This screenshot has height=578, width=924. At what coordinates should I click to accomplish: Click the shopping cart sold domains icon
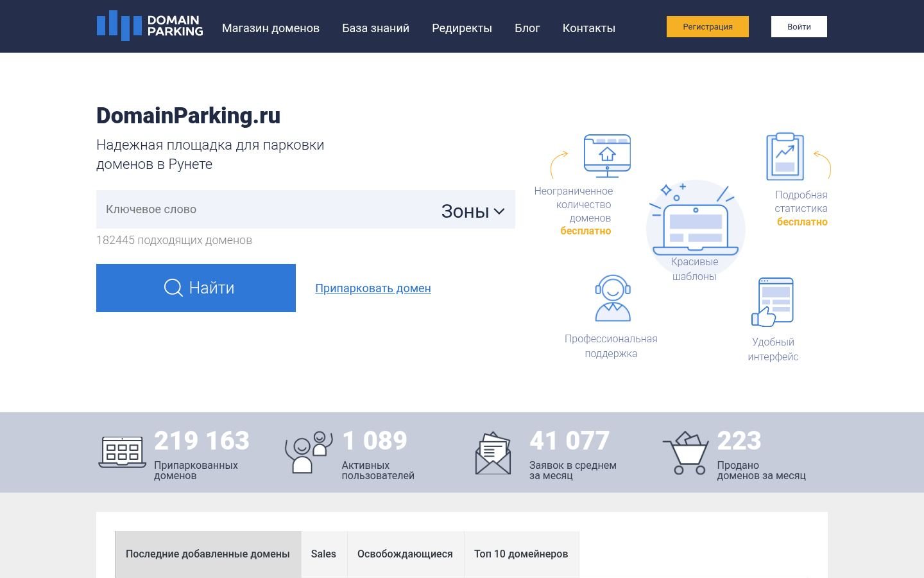pyautogui.click(x=686, y=453)
